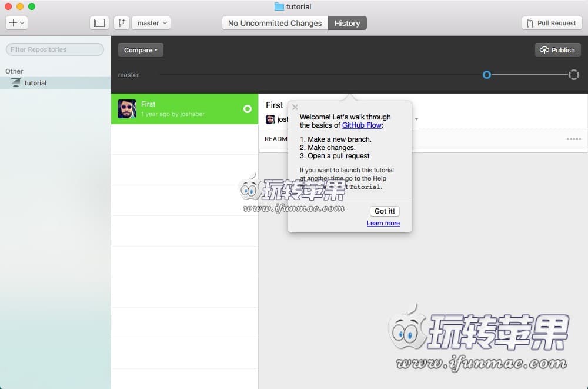Click joshaber avatar in commit list
The width and height of the screenshot is (588, 389).
pyautogui.click(x=127, y=109)
